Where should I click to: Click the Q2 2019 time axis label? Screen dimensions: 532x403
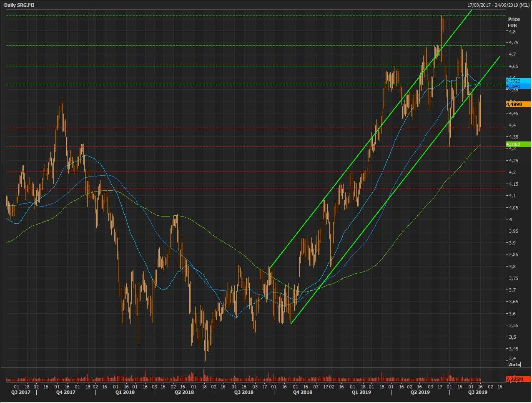click(x=420, y=392)
